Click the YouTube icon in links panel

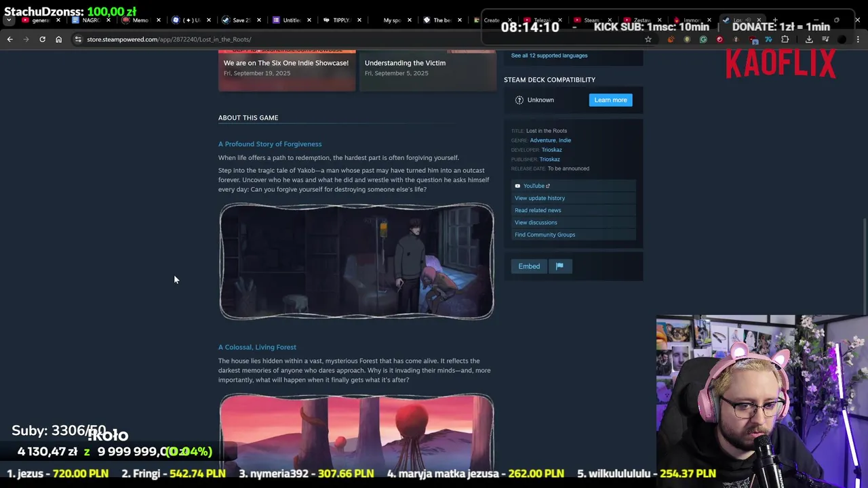pyautogui.click(x=517, y=186)
